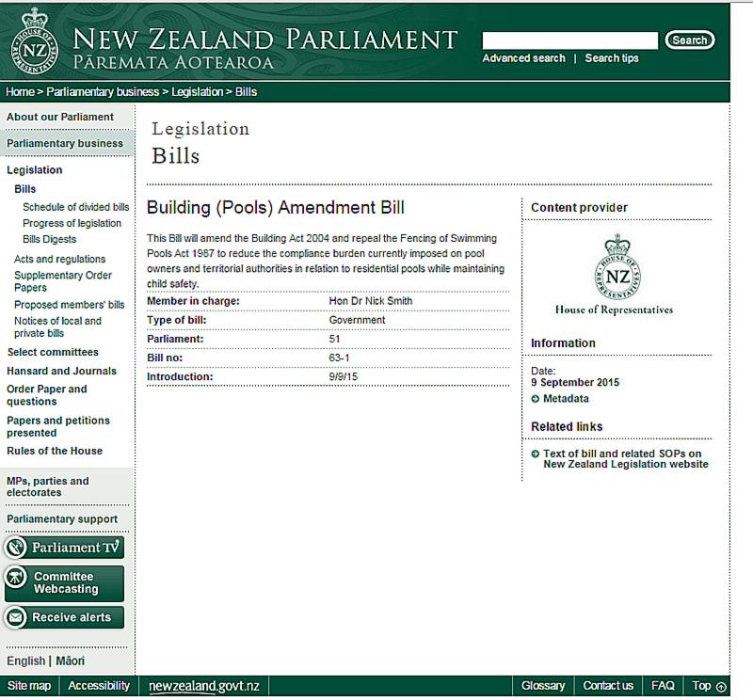Open Bills Digests
Image resolution: width=753 pixels, height=700 pixels.
50,239
